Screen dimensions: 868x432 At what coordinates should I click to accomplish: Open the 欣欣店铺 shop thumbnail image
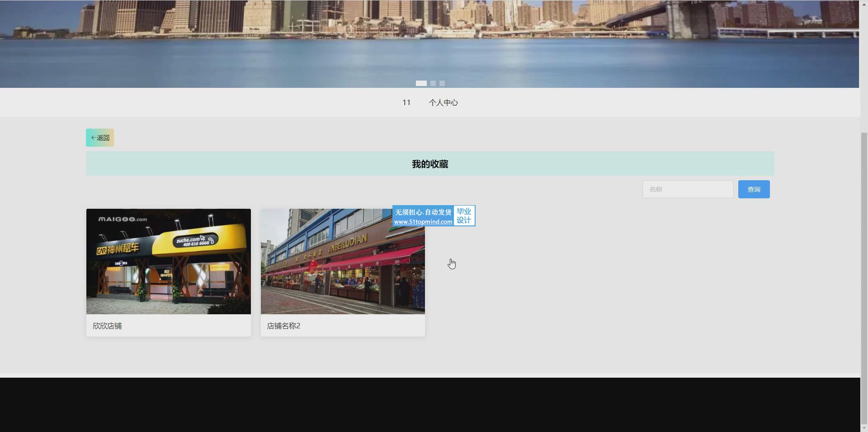pyautogui.click(x=169, y=261)
